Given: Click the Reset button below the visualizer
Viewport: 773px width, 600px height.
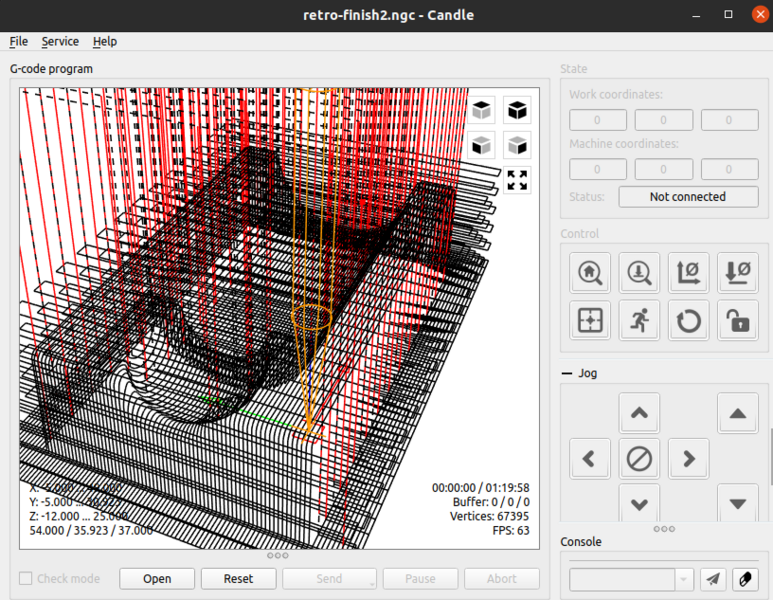Looking at the screenshot, I should click(x=238, y=579).
